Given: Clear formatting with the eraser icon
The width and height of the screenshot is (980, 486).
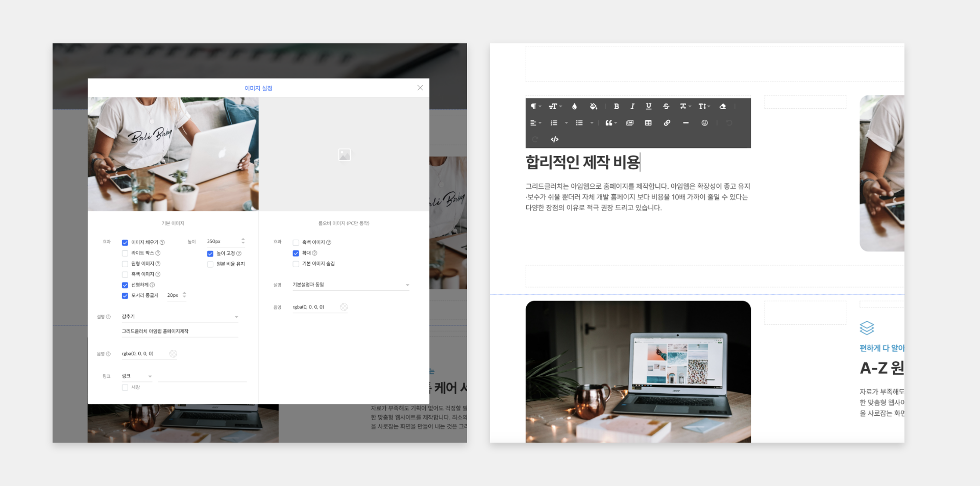Looking at the screenshot, I should [722, 107].
